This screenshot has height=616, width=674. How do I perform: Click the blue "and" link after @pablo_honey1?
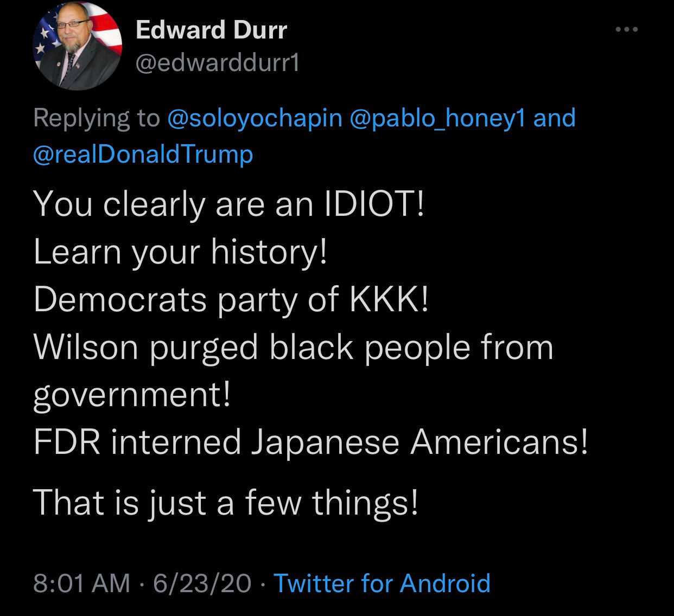pos(554,118)
